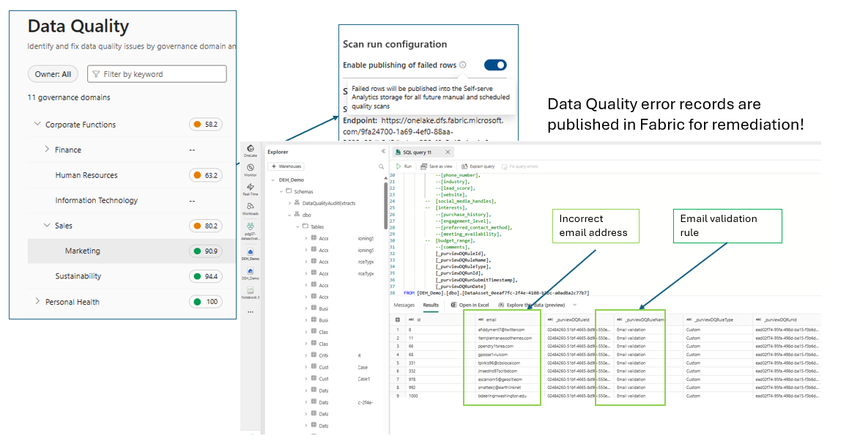
Task: Click Save as view in query toolbar
Action: (437, 166)
